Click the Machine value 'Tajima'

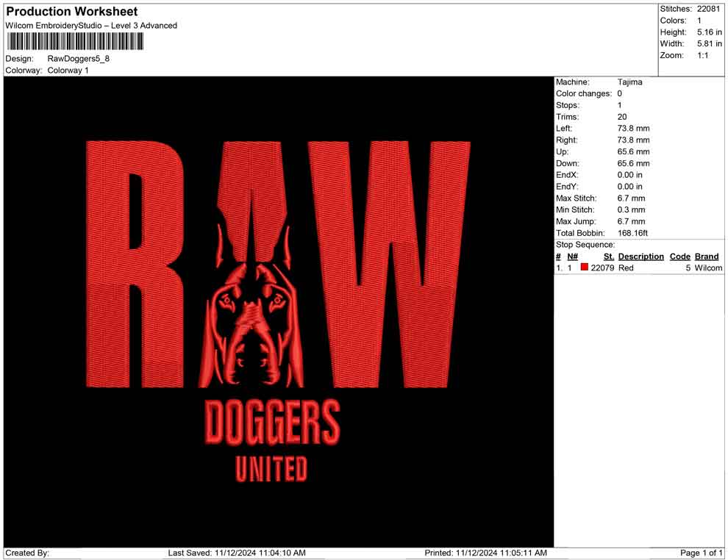pyautogui.click(x=629, y=82)
